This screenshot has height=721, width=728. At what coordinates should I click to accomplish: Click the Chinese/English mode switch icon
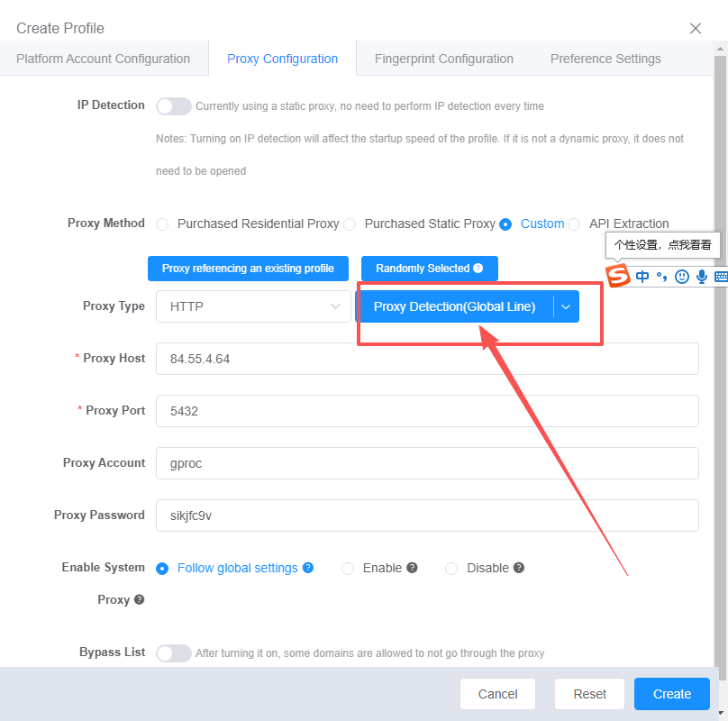(x=642, y=277)
